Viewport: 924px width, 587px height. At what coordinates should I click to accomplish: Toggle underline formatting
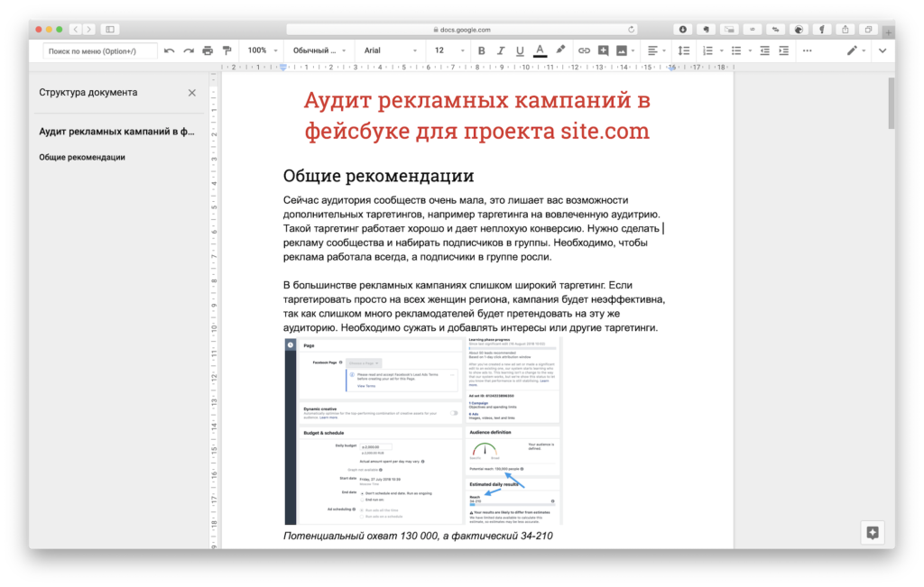(x=520, y=51)
